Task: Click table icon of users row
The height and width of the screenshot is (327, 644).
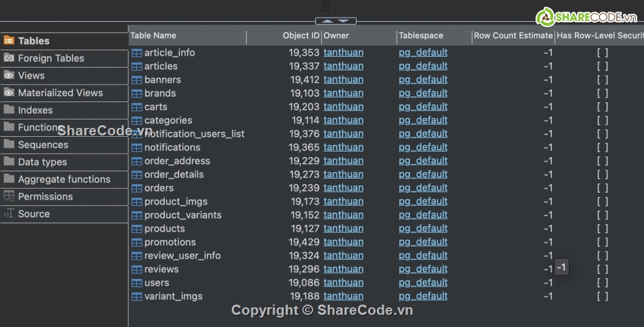Action: [x=137, y=283]
